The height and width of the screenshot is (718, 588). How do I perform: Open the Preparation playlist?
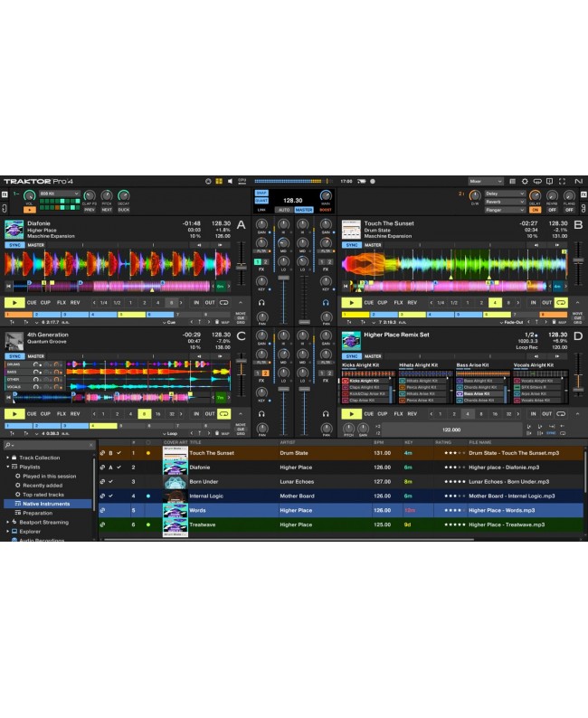click(38, 513)
